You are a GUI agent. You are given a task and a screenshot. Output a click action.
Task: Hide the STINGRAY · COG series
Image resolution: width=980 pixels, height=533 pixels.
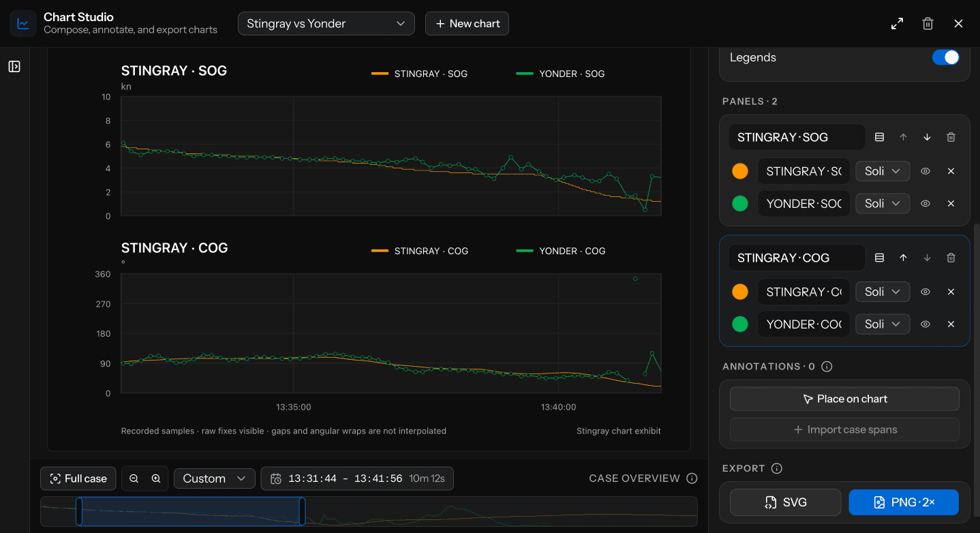[x=925, y=292]
